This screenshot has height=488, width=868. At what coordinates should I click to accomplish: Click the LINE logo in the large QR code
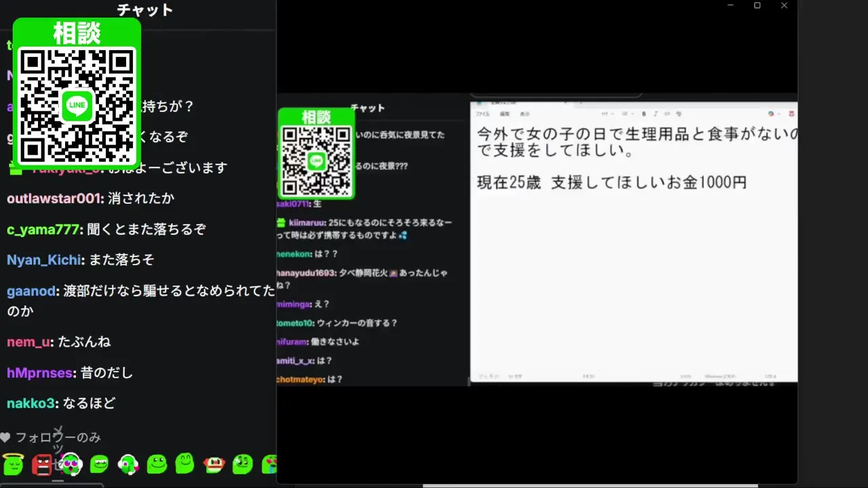pyautogui.click(x=77, y=106)
